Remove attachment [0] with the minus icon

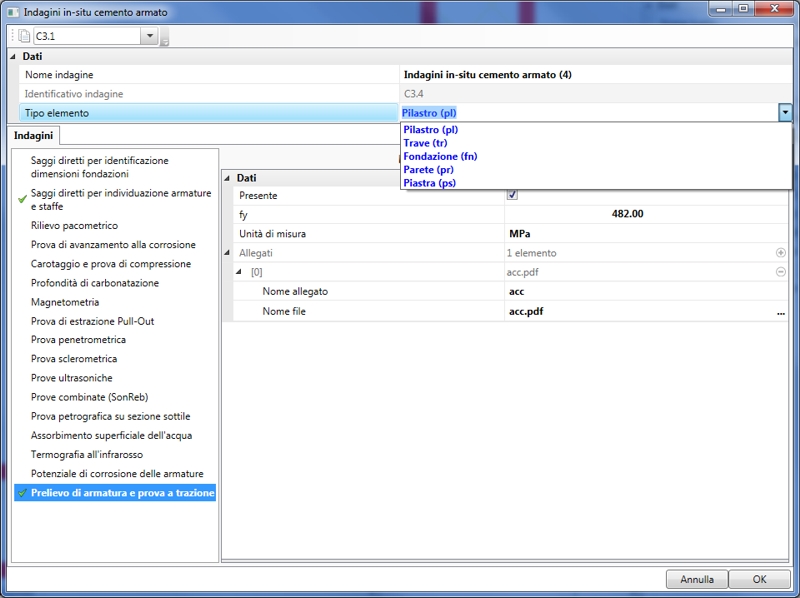[x=781, y=272]
